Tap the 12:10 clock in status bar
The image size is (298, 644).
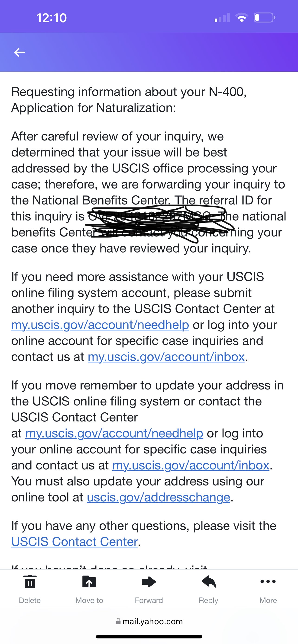coord(51,18)
